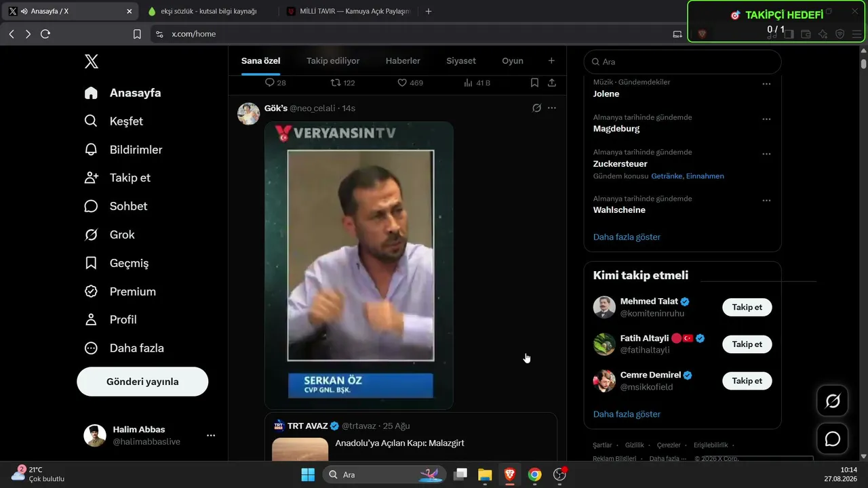Open Grok from the sidebar

point(111,235)
